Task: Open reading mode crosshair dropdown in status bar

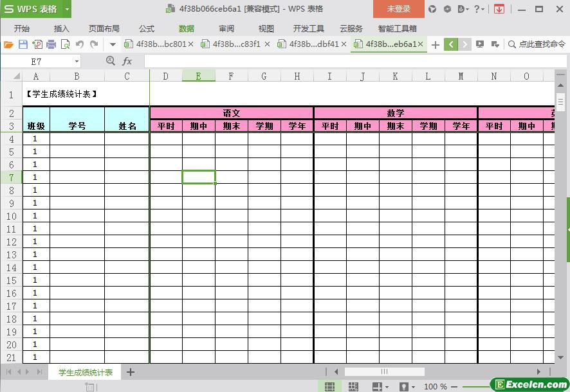Action: 380,387
